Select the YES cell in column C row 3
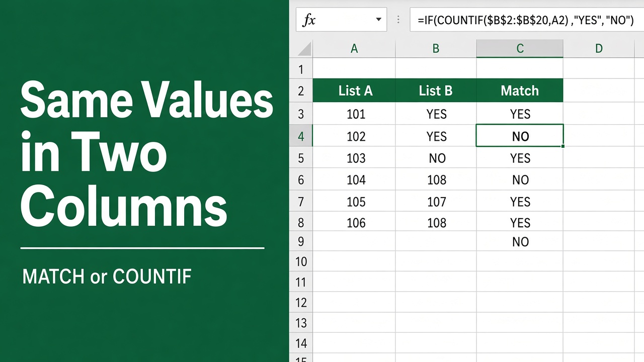The height and width of the screenshot is (362, 644). (520, 114)
